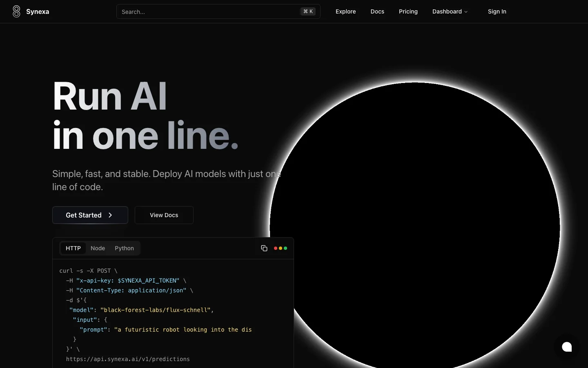Copy the code snippet with copy icon
This screenshot has width=588, height=368.
(264, 248)
